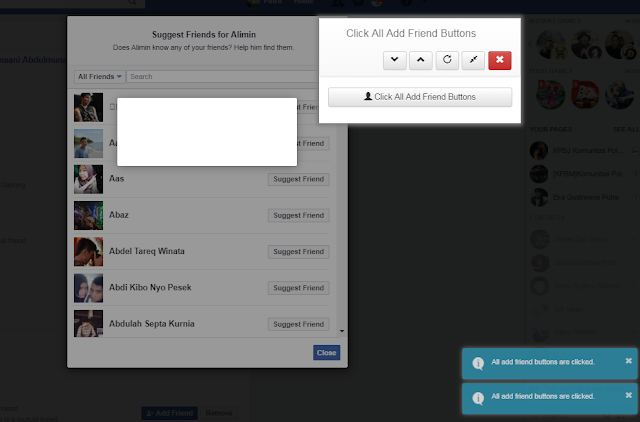This screenshot has height=422, width=640.
Task: Click the up chevron button in extension popup
Action: (x=420, y=60)
